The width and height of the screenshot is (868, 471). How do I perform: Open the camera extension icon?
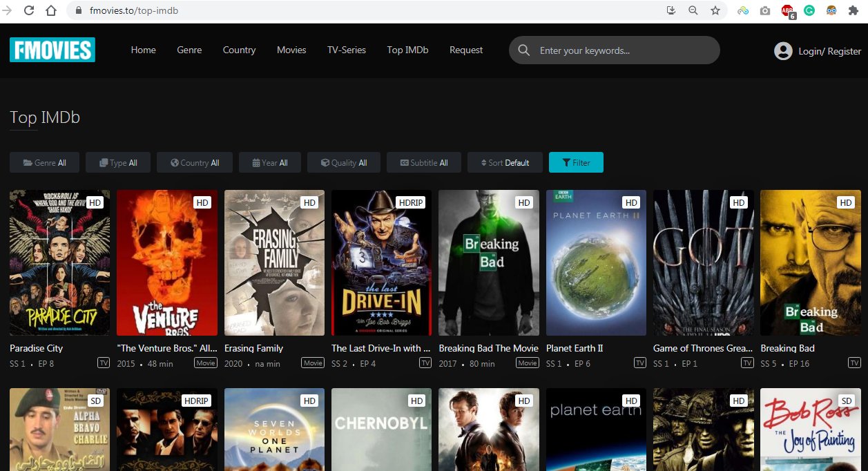(765, 10)
